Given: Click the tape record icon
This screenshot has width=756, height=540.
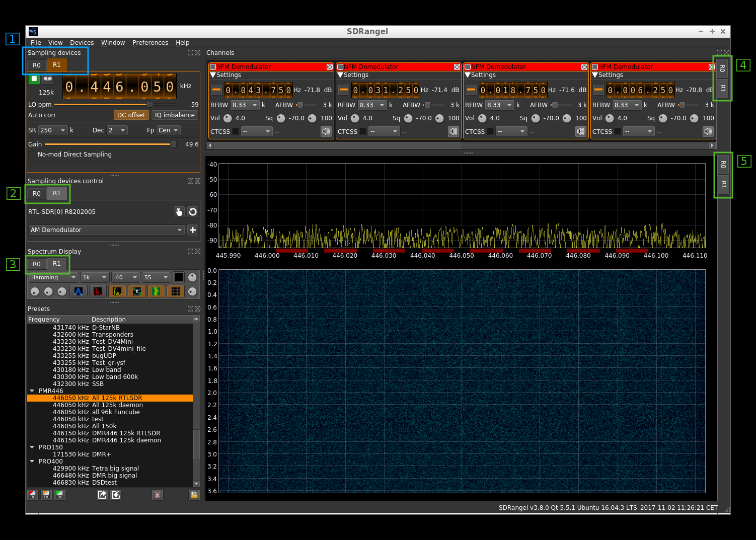Looking at the screenshot, I should tap(48, 79).
